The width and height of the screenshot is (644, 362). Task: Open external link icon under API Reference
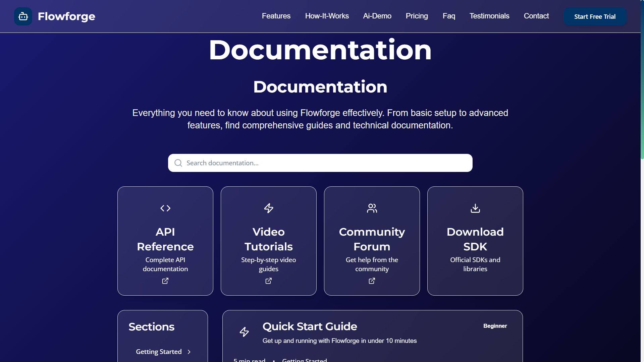point(165,281)
